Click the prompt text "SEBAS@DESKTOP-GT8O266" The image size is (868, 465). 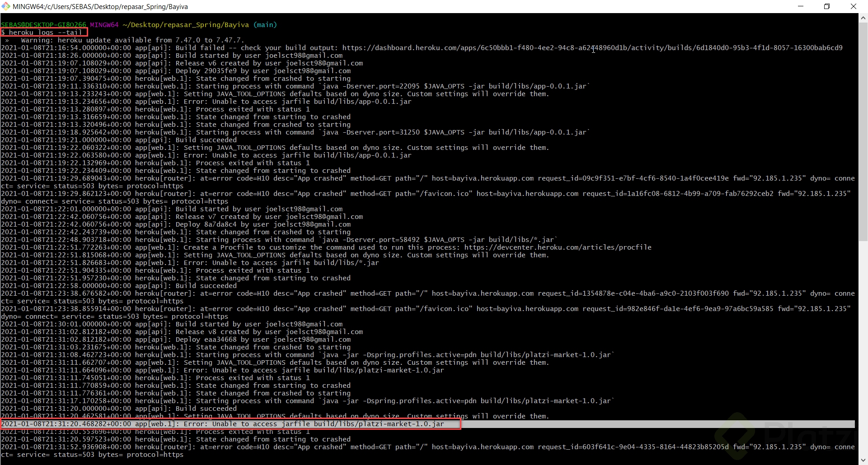pyautogui.click(x=43, y=25)
